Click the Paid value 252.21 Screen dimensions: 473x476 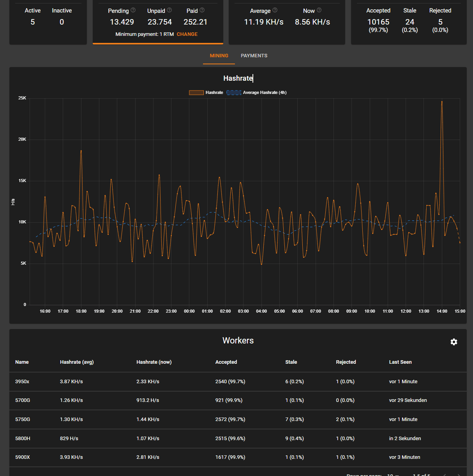click(196, 22)
